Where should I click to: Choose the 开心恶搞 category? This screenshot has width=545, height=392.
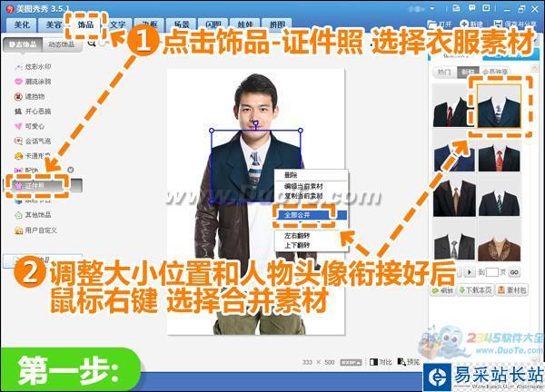pos(34,112)
